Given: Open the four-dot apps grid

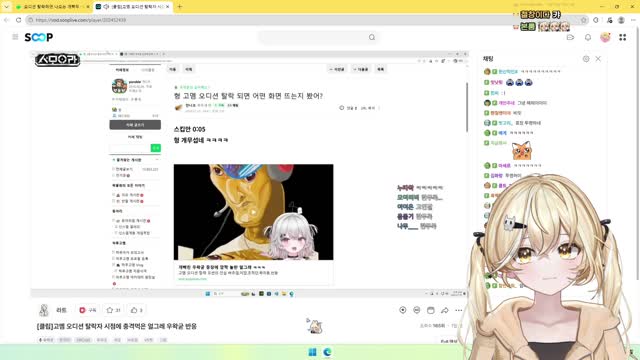Looking at the screenshot, I should pyautogui.click(x=622, y=37).
